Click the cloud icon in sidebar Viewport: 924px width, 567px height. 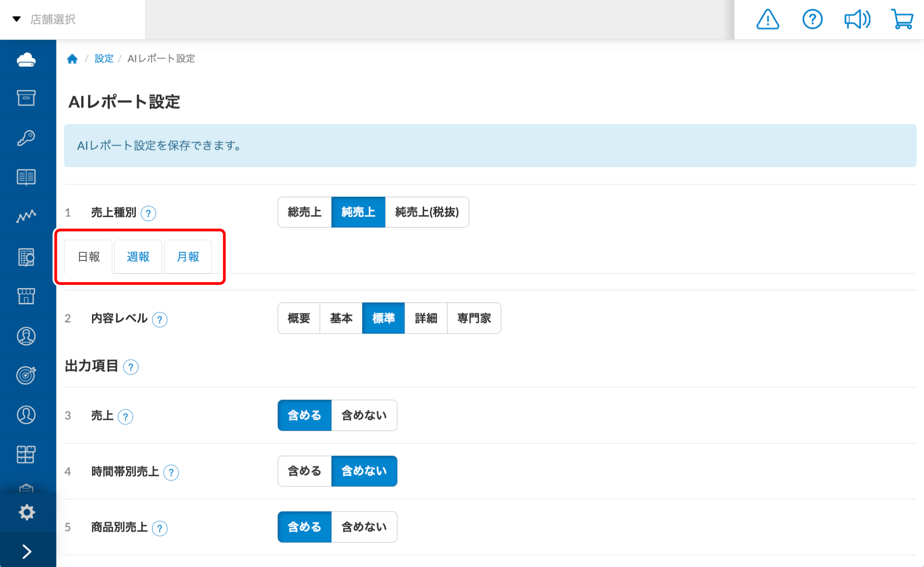(x=26, y=60)
